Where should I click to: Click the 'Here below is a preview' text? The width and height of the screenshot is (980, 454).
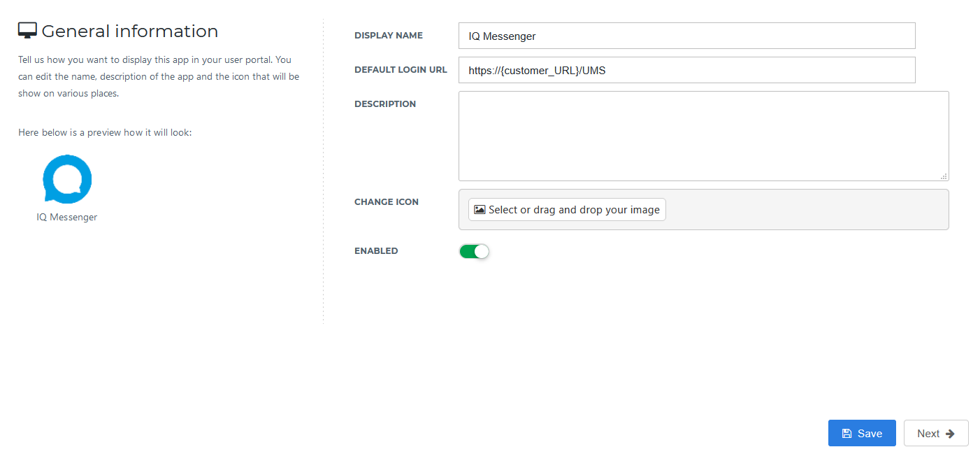105,133
